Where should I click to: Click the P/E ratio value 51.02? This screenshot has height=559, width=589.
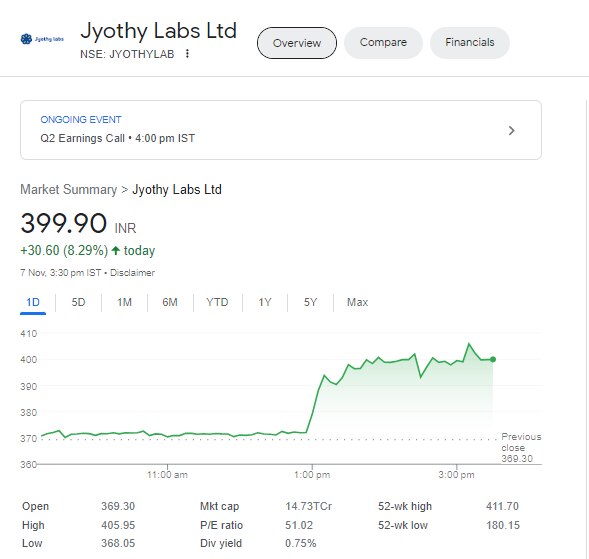pos(299,525)
